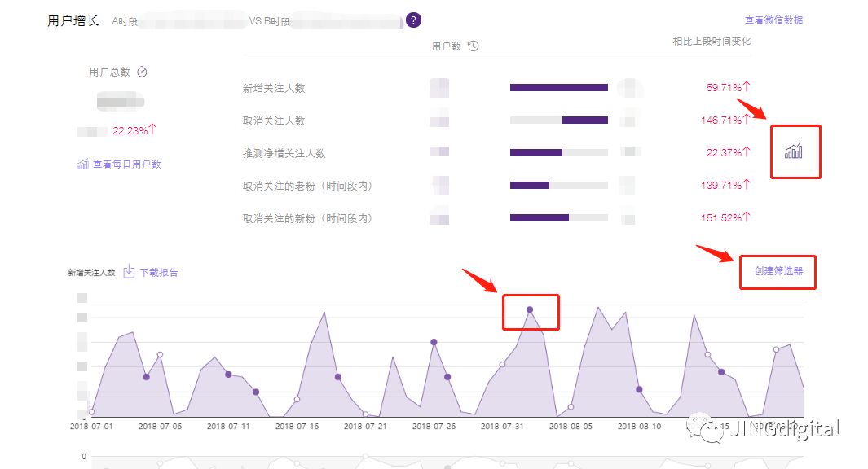Click the WeChat logo in the JINGdigital watermark
Screen dimensions: 868x469
pos(703,428)
